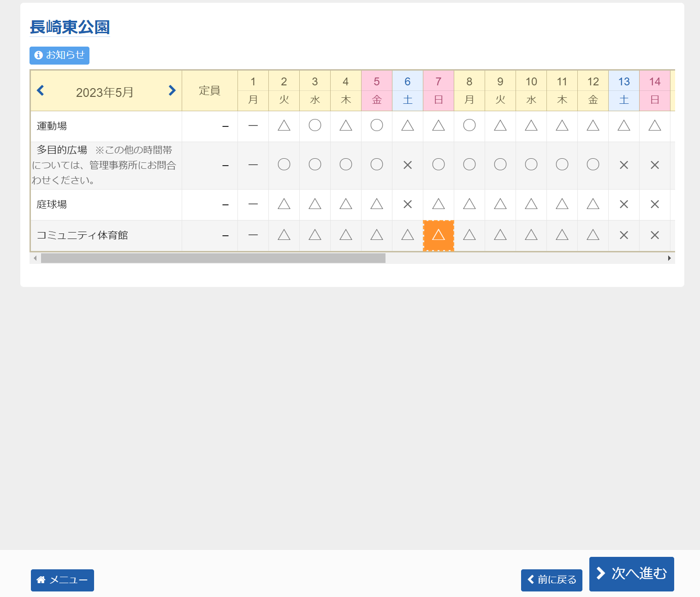
Task: Toggle コミュニティ体育館 triangle on May 10
Action: coord(531,235)
